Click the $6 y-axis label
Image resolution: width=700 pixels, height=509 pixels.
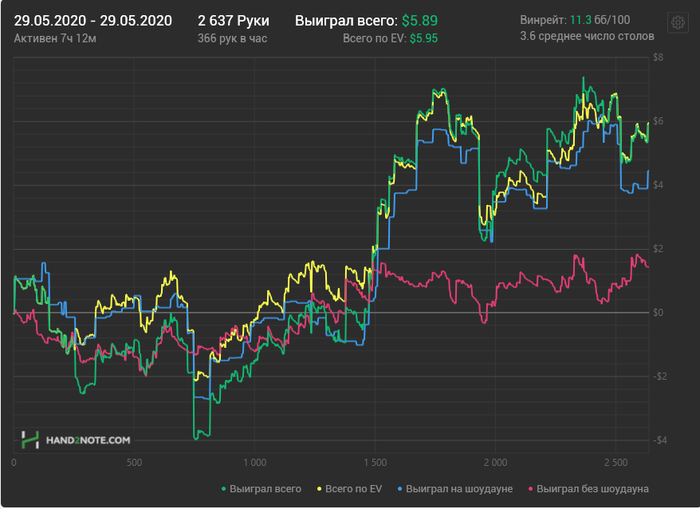(x=658, y=121)
